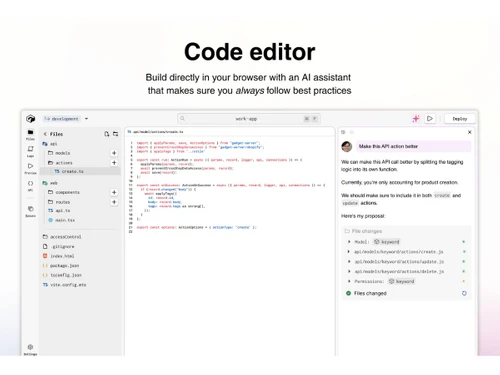The height and width of the screenshot is (375, 500).
Task: Click line 21 in the code editor
Action: 197,227
